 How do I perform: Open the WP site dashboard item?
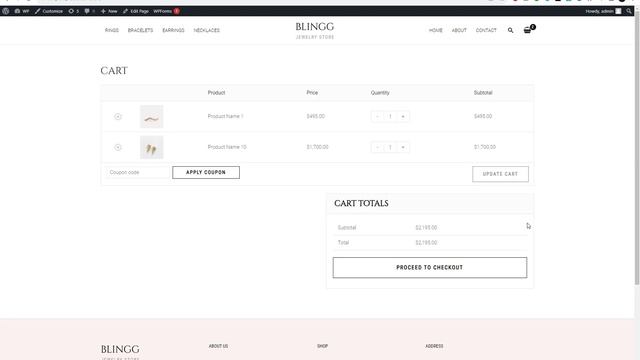click(22, 11)
